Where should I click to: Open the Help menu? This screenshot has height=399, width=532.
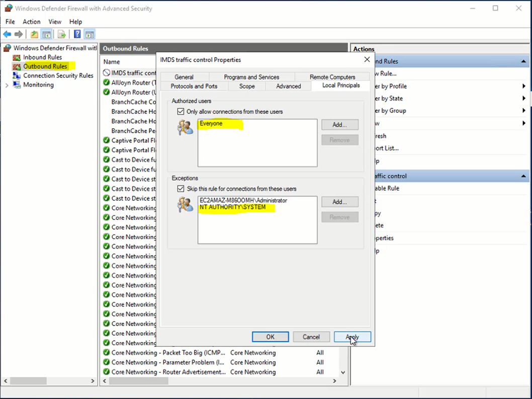pyautogui.click(x=75, y=22)
